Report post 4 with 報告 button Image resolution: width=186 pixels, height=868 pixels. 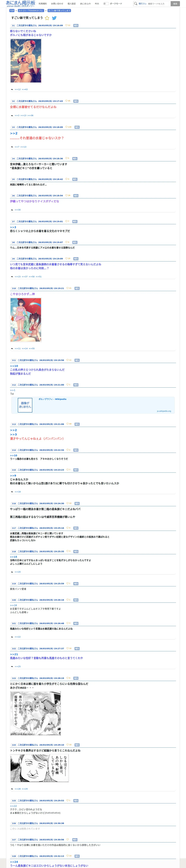75,159
